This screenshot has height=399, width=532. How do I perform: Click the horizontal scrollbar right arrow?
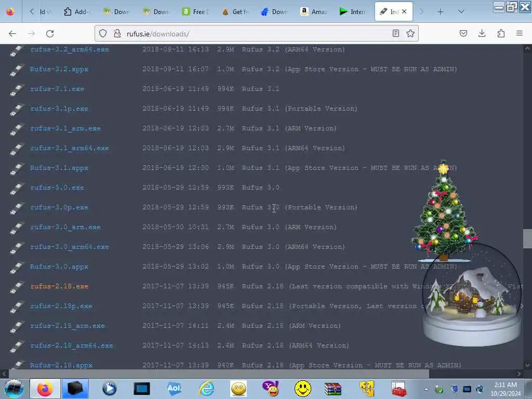(519, 374)
